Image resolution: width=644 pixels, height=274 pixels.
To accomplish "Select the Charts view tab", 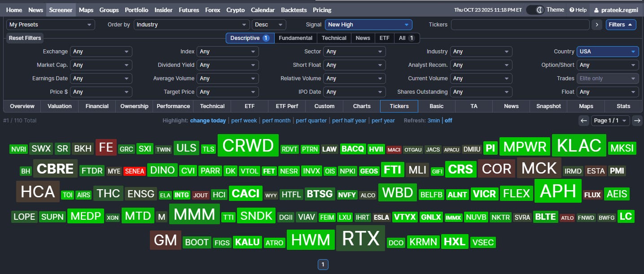I will click(x=362, y=106).
